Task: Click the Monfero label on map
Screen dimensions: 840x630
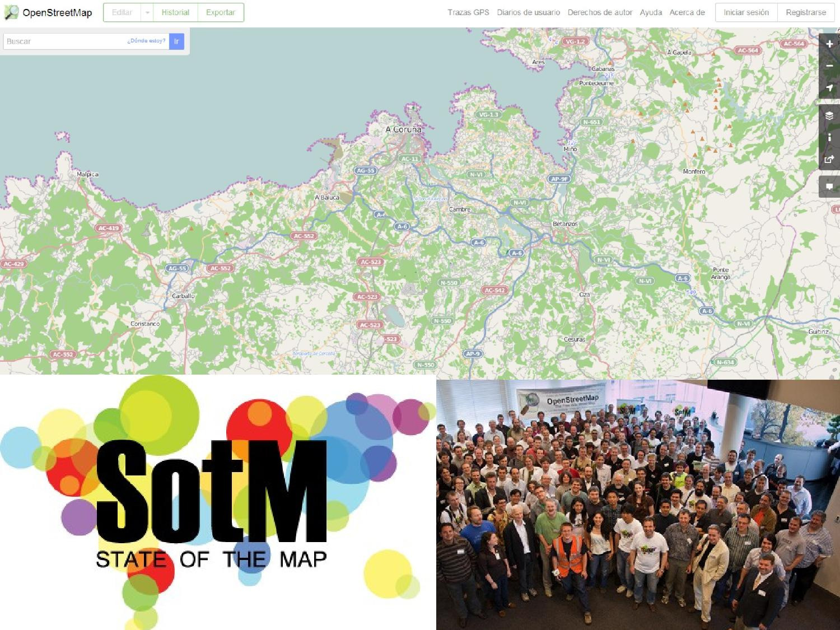Action: pyautogui.click(x=694, y=171)
